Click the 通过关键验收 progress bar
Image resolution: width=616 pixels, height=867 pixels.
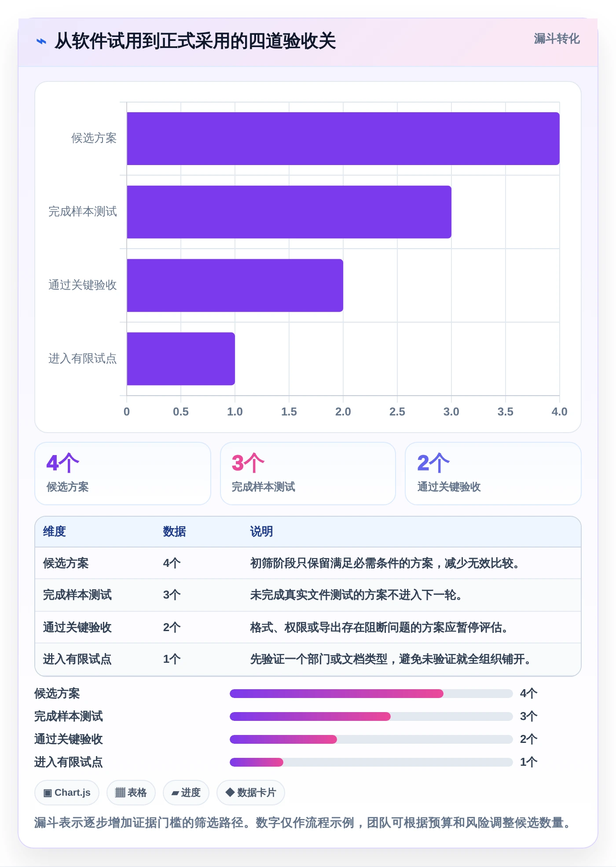[371, 739]
